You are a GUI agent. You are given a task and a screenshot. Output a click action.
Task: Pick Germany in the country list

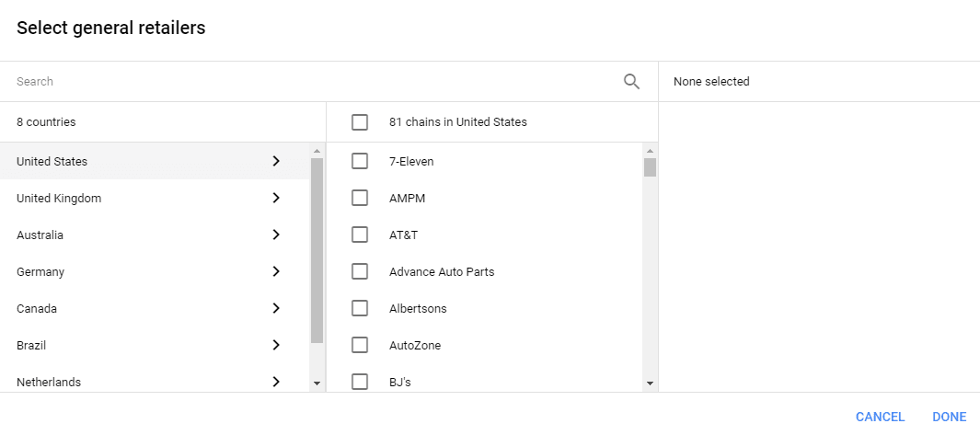tap(155, 272)
